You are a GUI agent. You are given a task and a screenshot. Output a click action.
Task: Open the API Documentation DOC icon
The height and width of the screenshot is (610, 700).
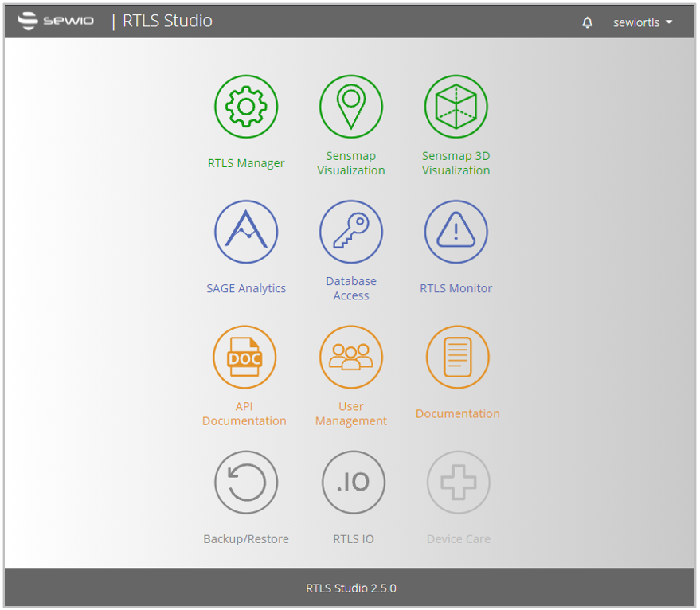pyautogui.click(x=244, y=358)
